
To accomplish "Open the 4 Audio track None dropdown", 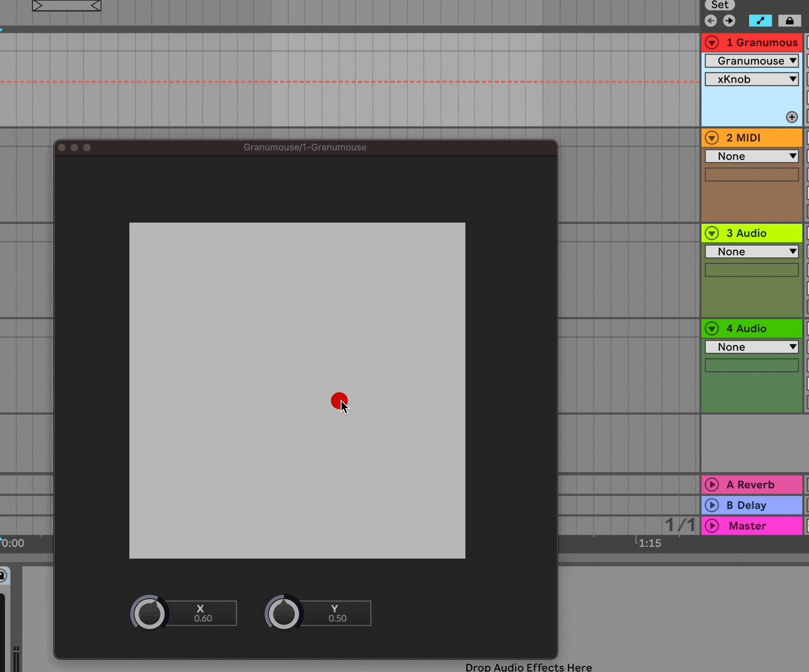I will coord(751,347).
